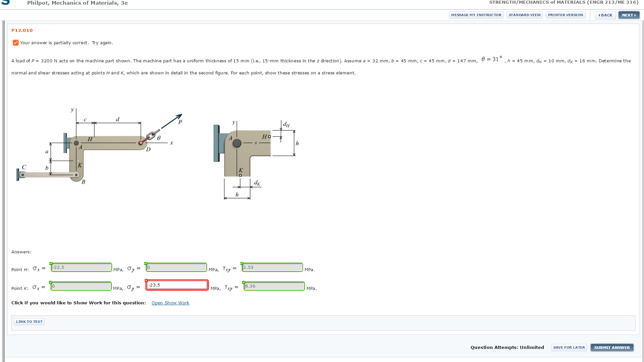Click the green checkmark on Point H sigma x field

click(x=51, y=263)
